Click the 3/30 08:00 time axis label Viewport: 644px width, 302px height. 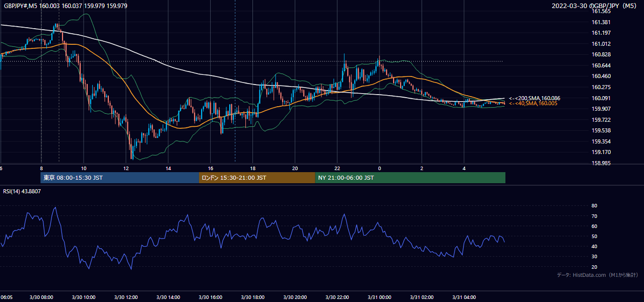coord(41,297)
